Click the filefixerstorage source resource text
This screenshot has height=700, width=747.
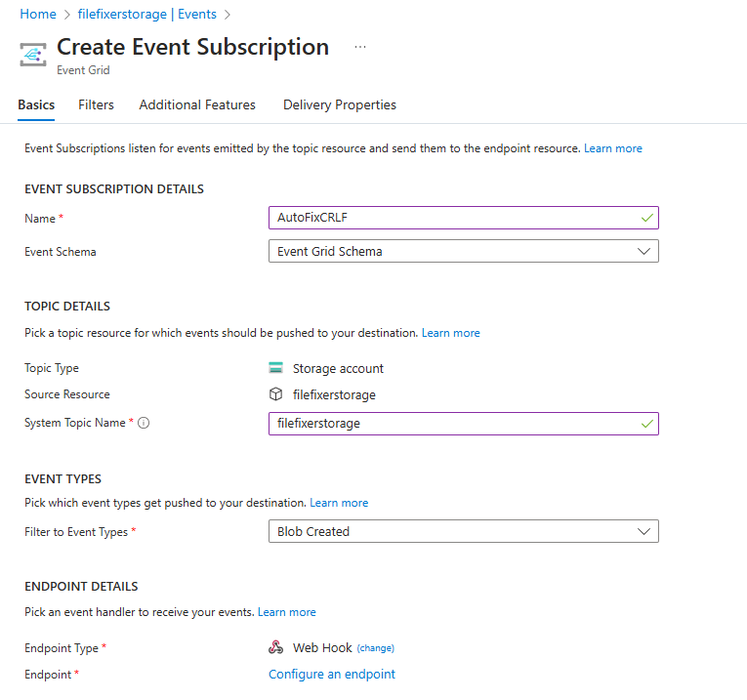click(x=334, y=394)
